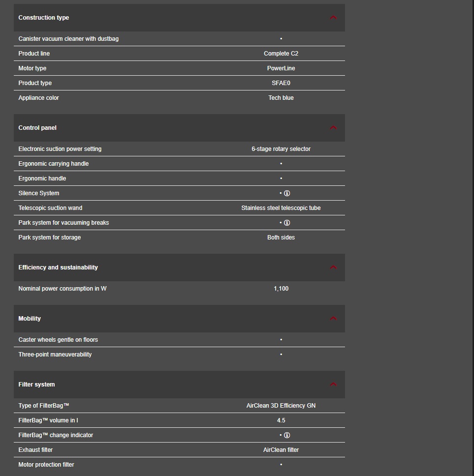Click the Control panel heading text
This screenshot has height=476, width=474.
pos(37,128)
